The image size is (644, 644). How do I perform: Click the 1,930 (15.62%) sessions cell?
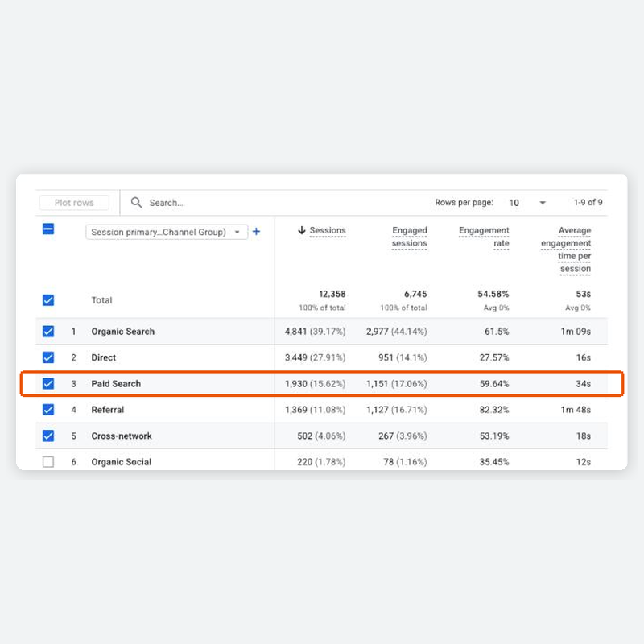tap(315, 384)
